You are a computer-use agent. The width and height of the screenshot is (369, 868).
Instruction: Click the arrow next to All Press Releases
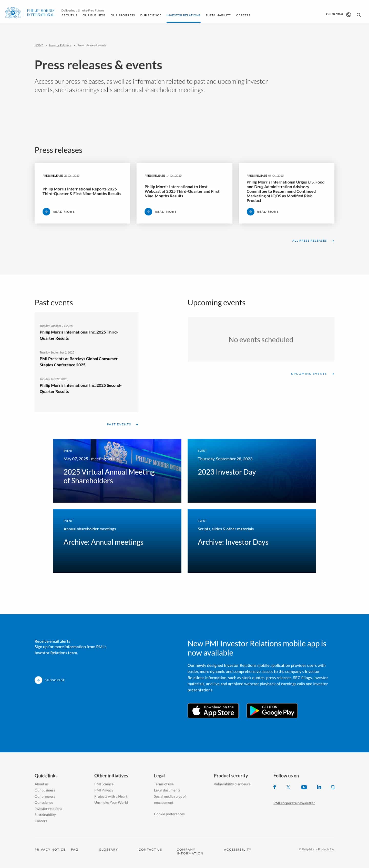333,241
